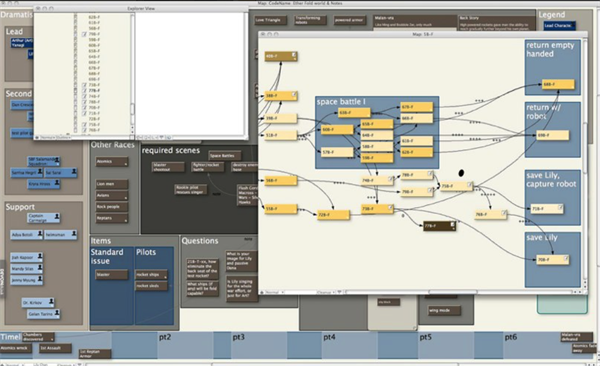Click the text icon on note 738-F

point(390,208)
